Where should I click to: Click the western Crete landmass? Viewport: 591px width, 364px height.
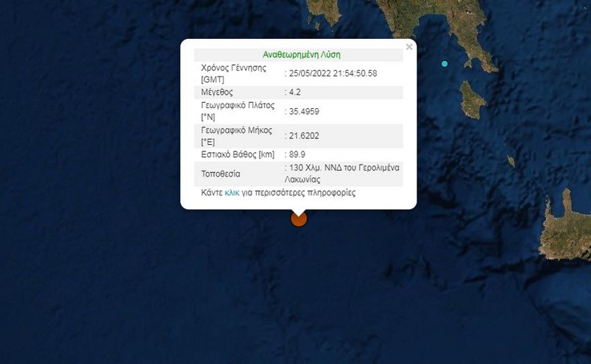pos(565,229)
